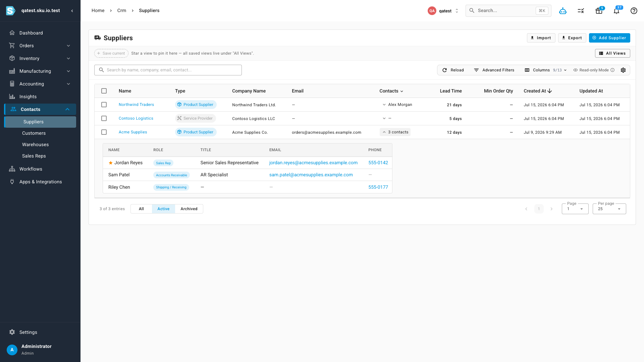Screen dimensions: 644x362
Task: Click the Contacts column header dropdown
Action: (391, 91)
